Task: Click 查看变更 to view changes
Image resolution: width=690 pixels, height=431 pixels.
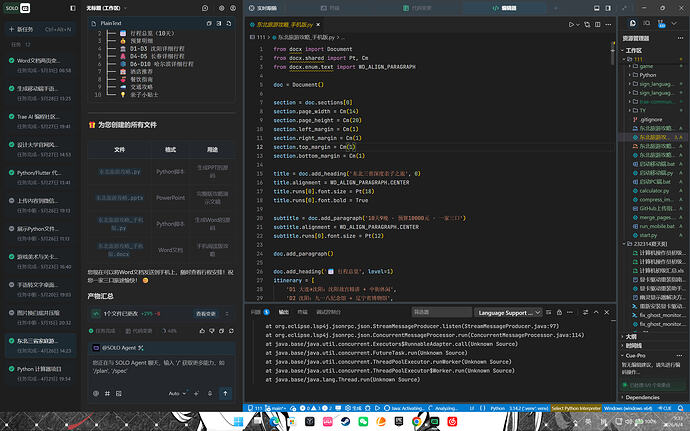Action: tap(206, 313)
